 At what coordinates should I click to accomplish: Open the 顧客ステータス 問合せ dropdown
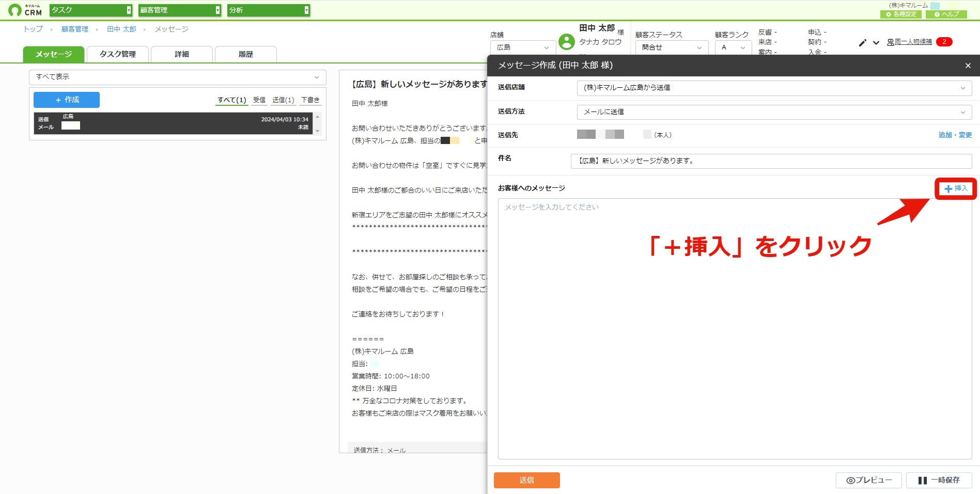pos(672,47)
